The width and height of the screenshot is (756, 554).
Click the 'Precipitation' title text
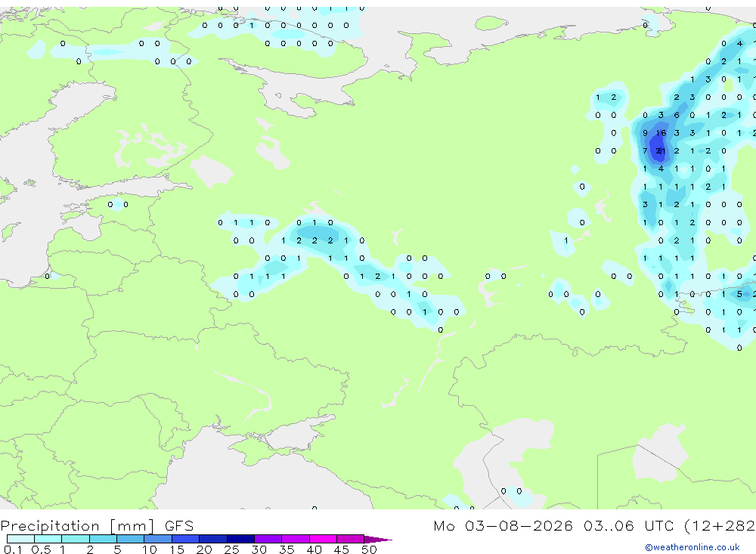coord(50,526)
